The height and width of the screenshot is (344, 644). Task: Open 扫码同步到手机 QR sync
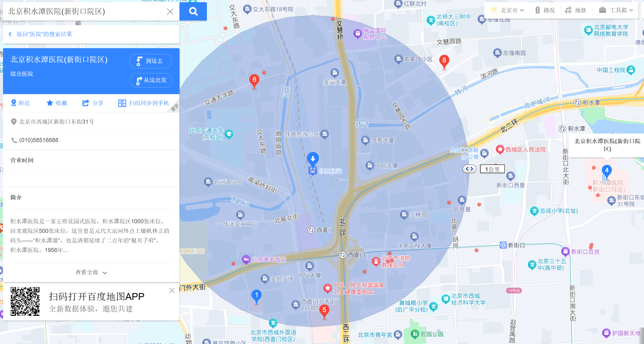pos(144,103)
